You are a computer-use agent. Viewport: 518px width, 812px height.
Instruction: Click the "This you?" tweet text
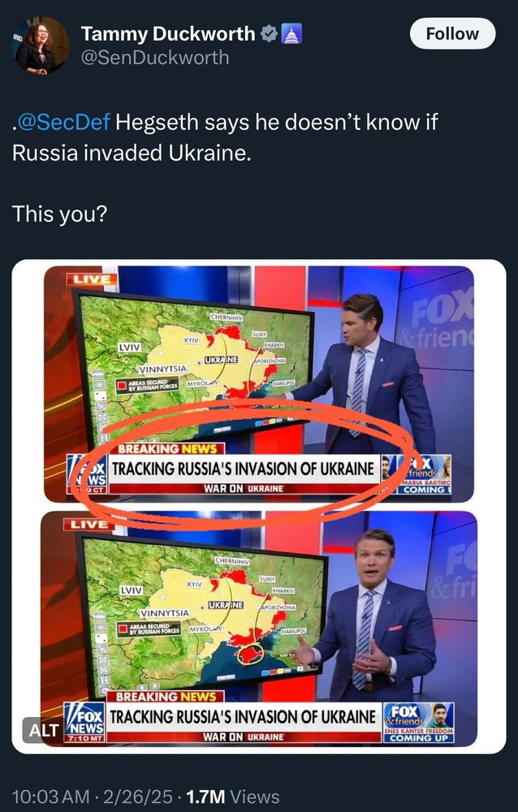click(x=59, y=214)
